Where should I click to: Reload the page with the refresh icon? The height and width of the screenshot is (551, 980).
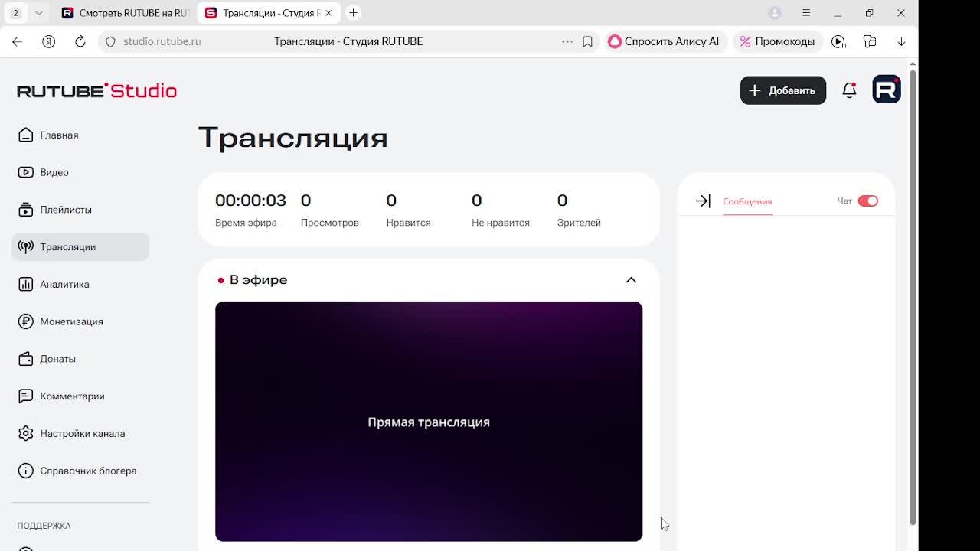point(80,41)
